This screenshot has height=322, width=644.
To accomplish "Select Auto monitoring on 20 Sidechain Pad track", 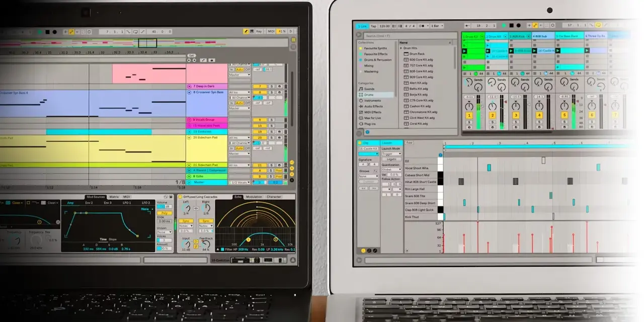I will (x=239, y=148).
